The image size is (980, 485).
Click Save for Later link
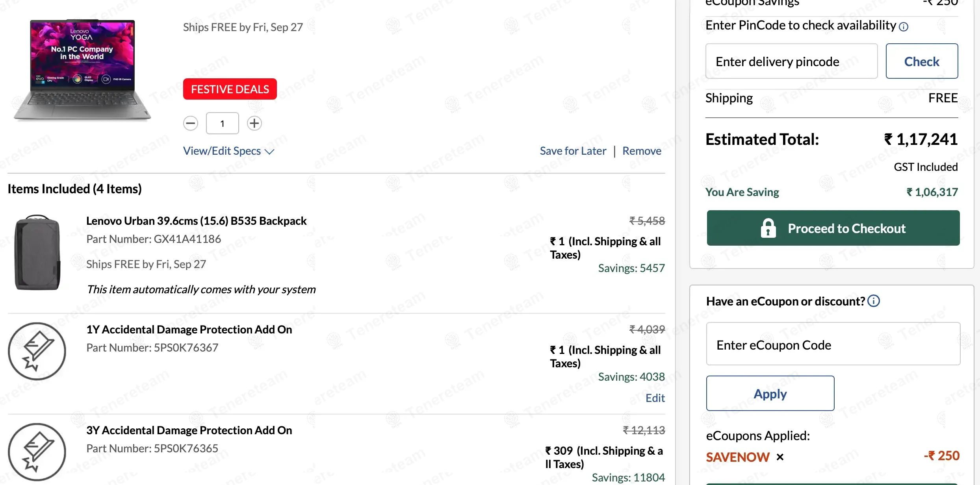573,151
